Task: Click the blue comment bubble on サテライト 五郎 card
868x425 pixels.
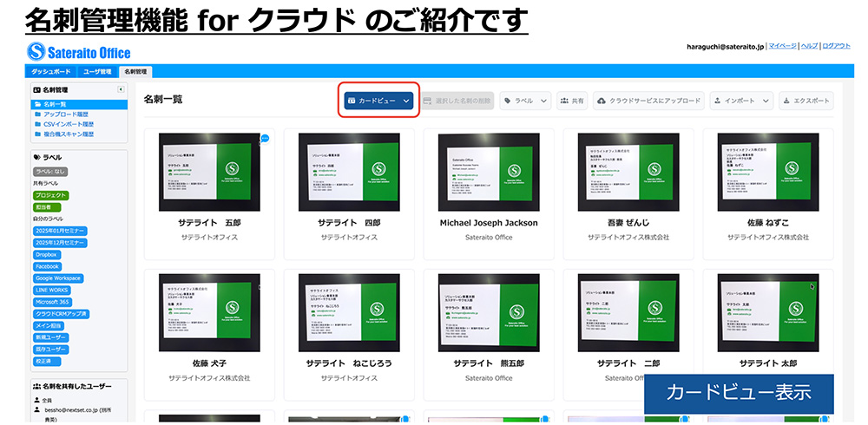Action: (265, 139)
